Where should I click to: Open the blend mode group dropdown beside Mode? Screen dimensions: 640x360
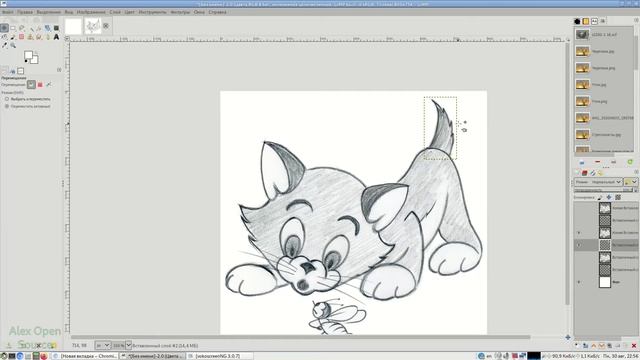[630, 182]
